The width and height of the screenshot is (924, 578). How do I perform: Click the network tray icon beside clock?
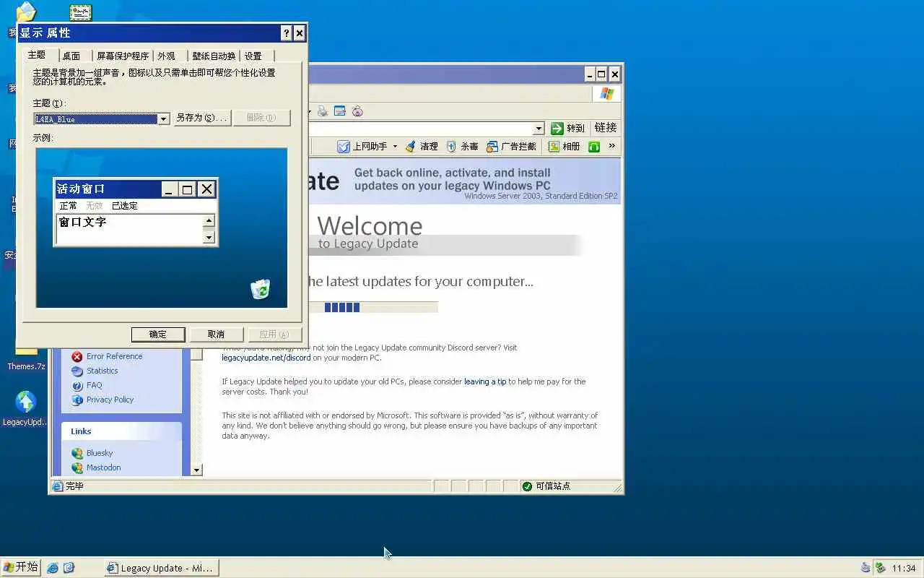pyautogui.click(x=880, y=568)
